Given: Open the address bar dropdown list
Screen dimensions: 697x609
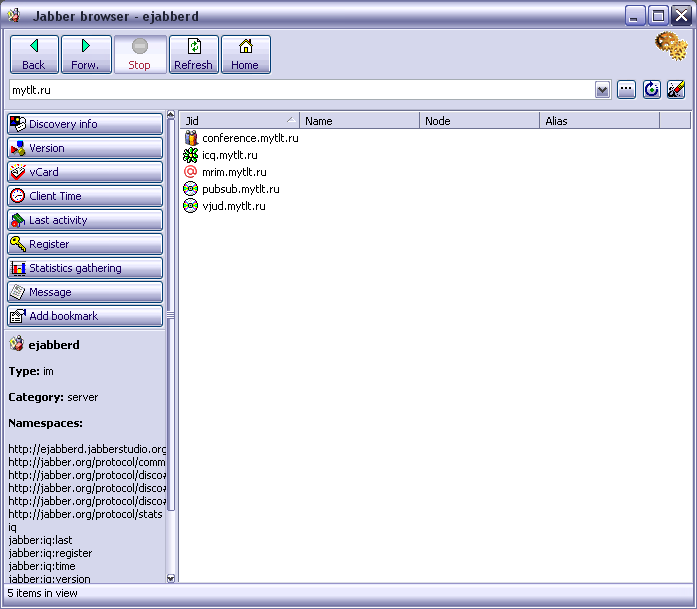Looking at the screenshot, I should click(602, 90).
